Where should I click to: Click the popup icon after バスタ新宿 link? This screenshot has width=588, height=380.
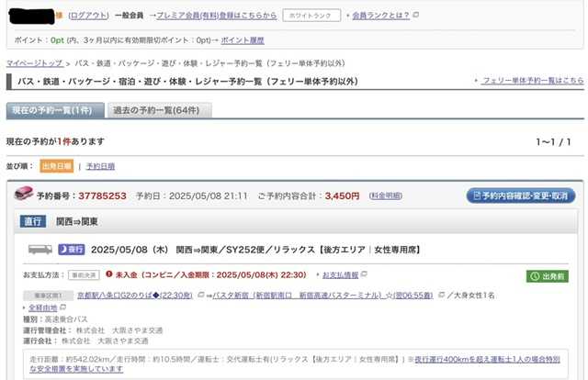(x=441, y=295)
